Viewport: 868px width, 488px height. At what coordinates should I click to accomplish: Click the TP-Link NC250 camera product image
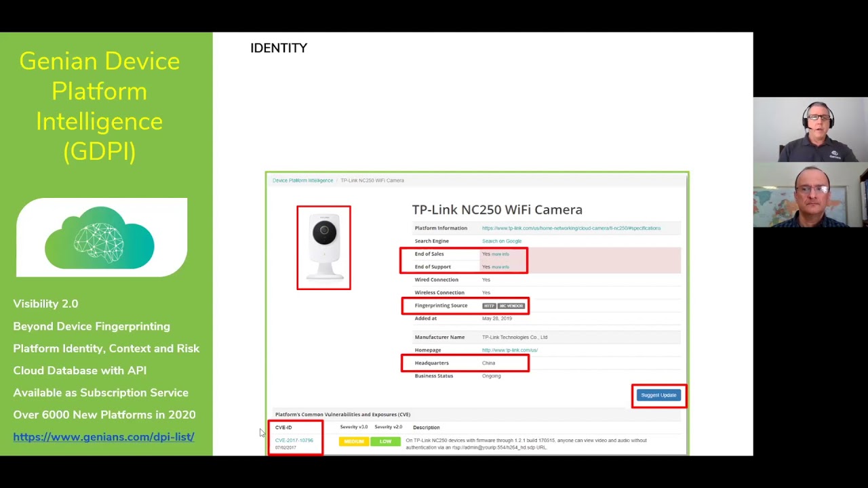(x=323, y=247)
